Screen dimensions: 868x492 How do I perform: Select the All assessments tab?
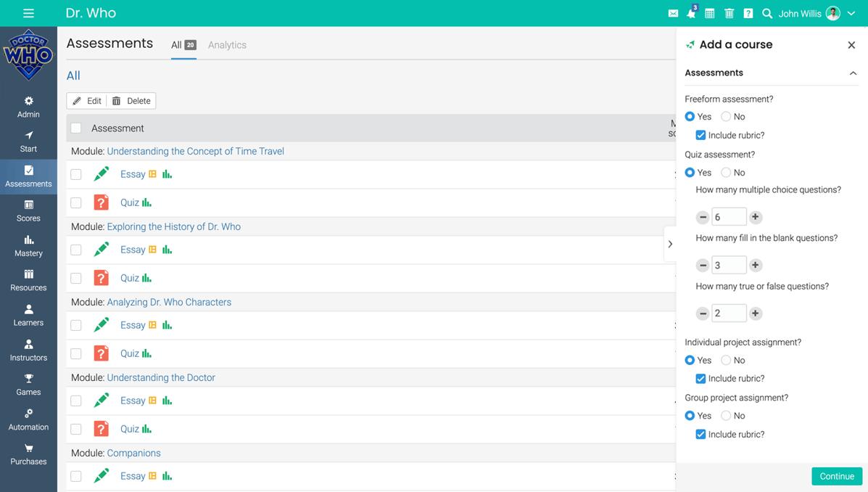pos(183,45)
